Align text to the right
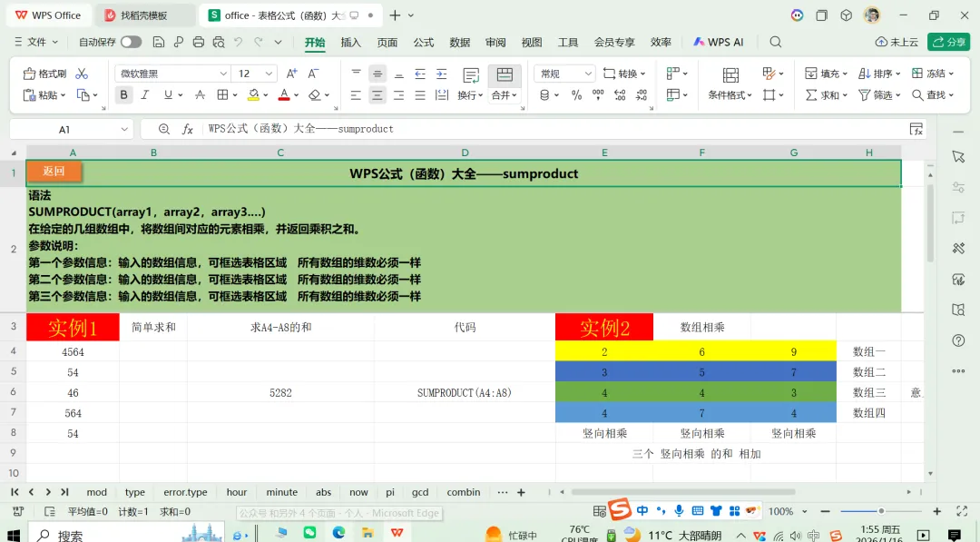 (398, 95)
